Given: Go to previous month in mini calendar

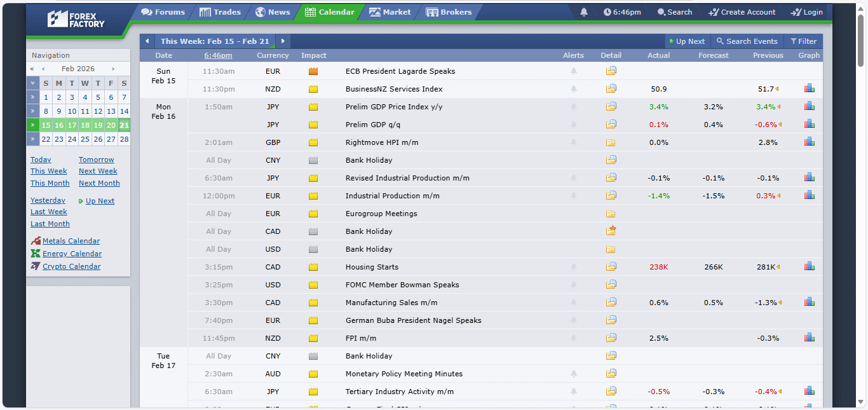Looking at the screenshot, I should pyautogui.click(x=43, y=69).
